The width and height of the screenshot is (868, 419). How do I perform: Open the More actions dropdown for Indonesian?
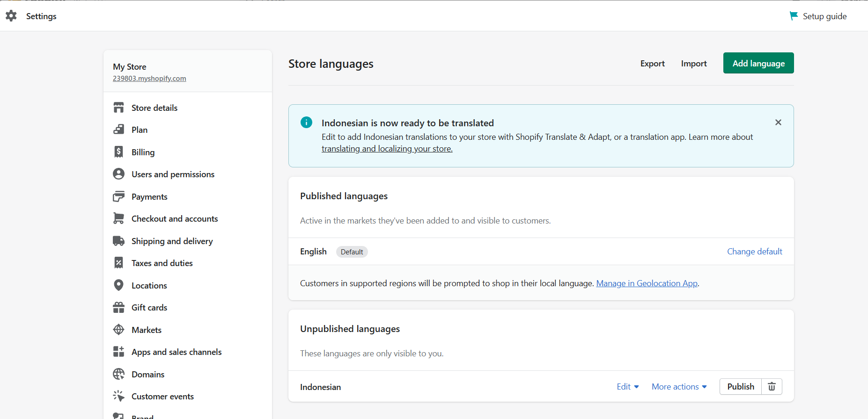coord(679,387)
